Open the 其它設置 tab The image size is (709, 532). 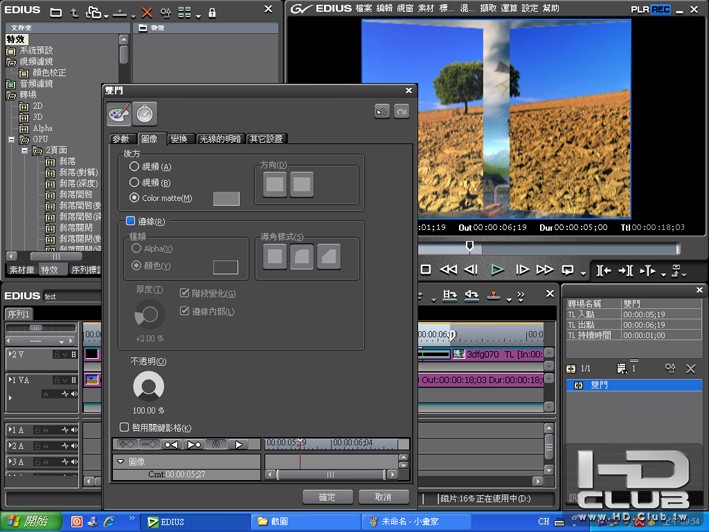tap(266, 139)
